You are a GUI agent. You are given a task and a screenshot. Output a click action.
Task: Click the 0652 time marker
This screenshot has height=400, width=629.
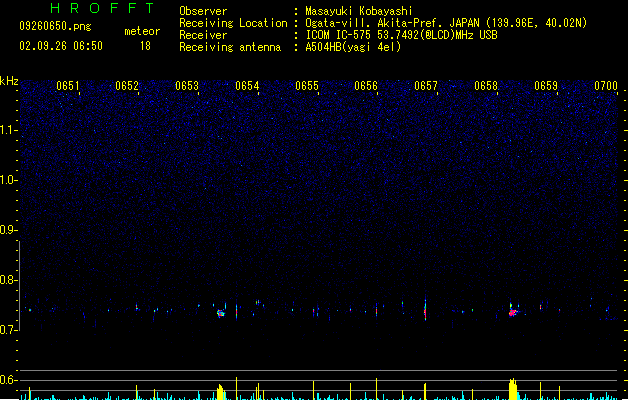click(127, 86)
